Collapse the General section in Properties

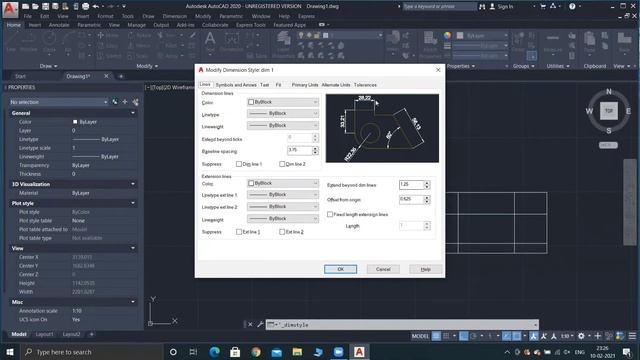(x=133, y=113)
